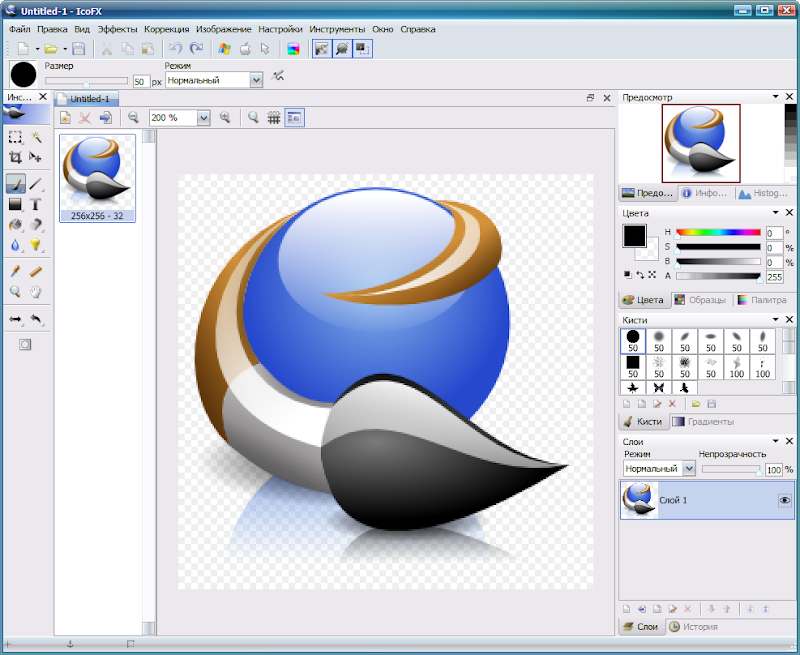Toggle the grid display icon
This screenshot has height=655, width=800.
(274, 118)
